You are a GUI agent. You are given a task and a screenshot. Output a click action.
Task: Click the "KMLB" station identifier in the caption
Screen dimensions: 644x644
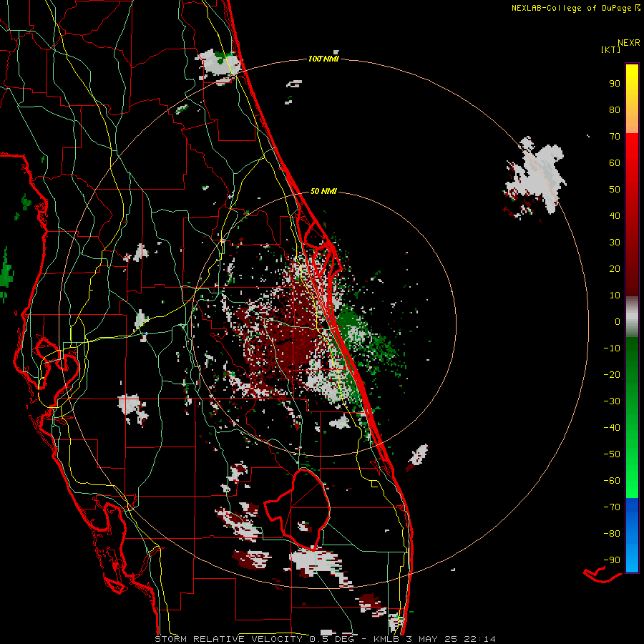tap(386, 639)
